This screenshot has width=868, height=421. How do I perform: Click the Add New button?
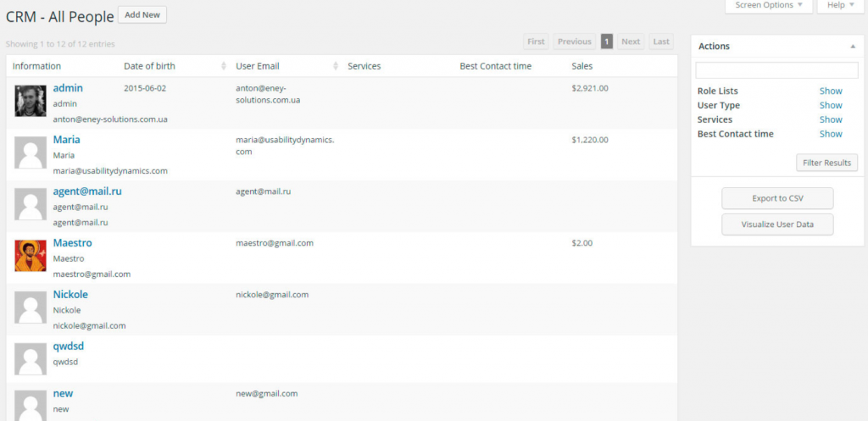point(142,15)
